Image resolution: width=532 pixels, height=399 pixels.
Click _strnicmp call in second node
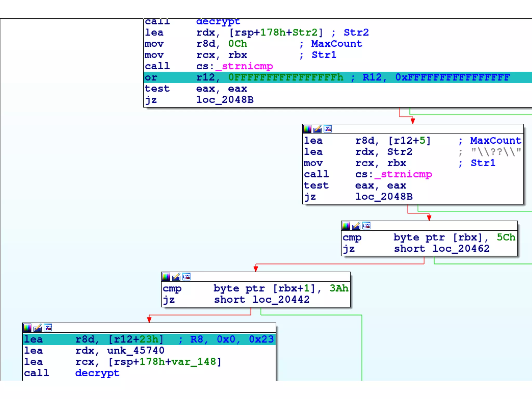[x=403, y=174]
